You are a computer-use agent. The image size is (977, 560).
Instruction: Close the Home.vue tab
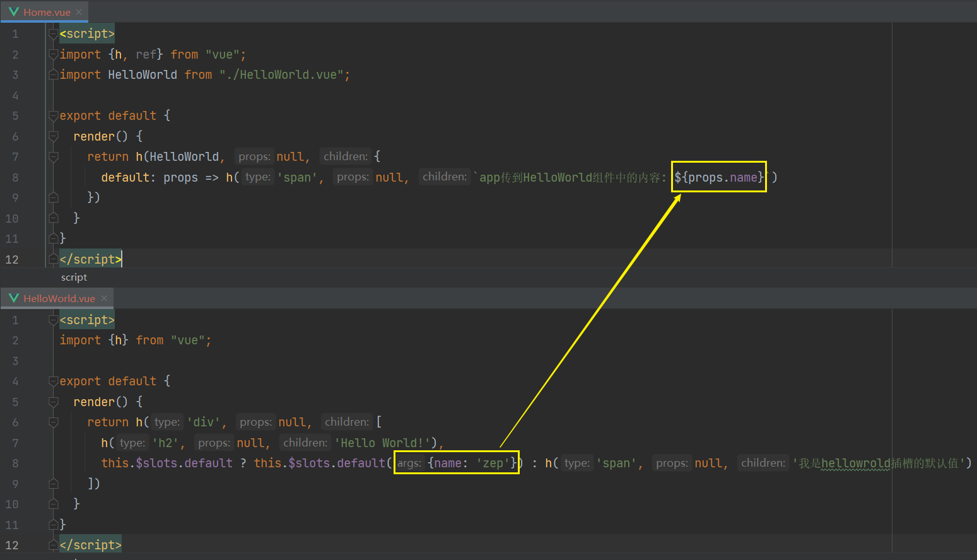pyautogui.click(x=79, y=12)
